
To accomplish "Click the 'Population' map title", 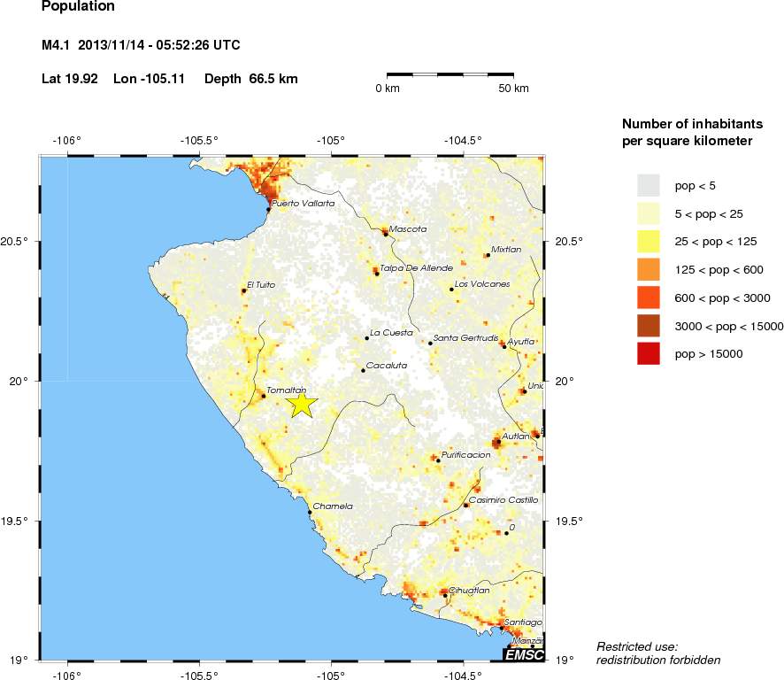I will [78, 6].
